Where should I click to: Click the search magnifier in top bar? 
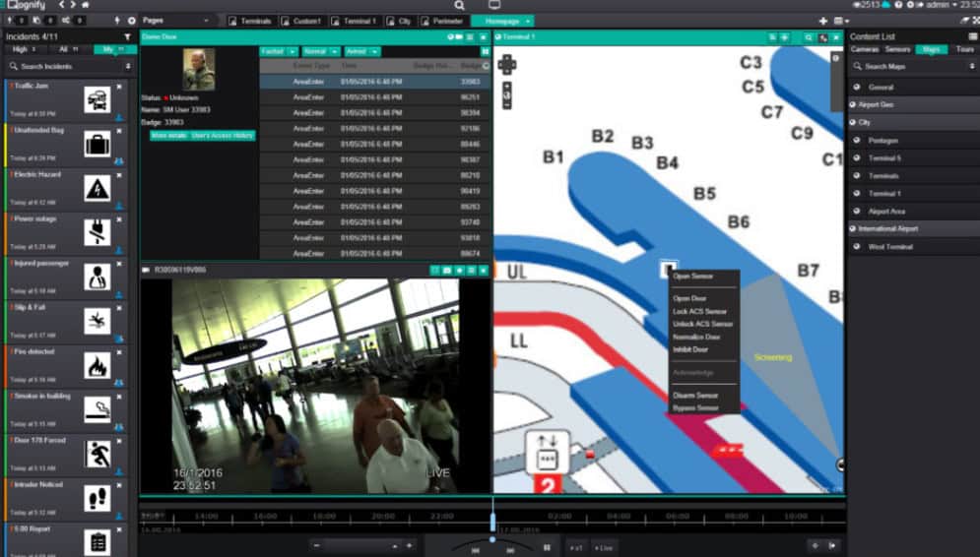(x=459, y=5)
